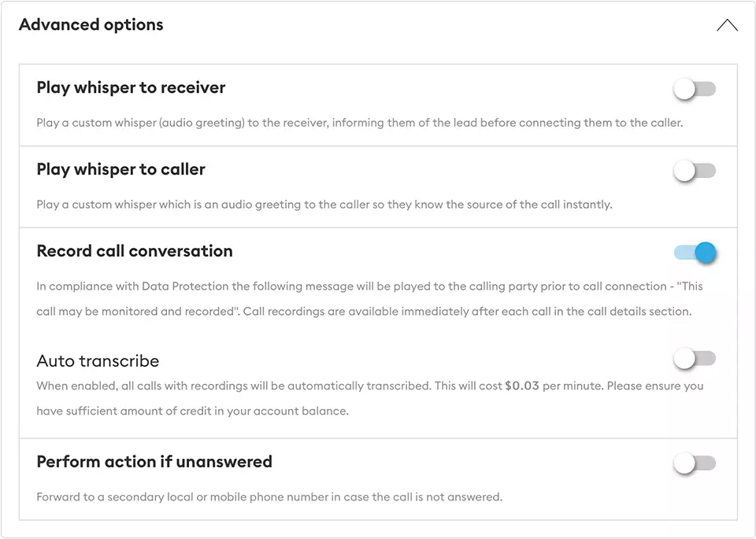The height and width of the screenshot is (539, 756).
Task: Turn on Play whisper to caller
Action: pos(695,171)
